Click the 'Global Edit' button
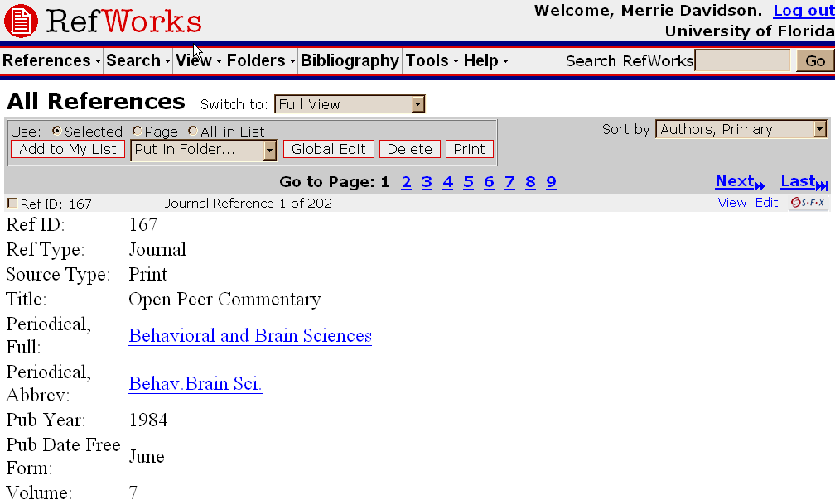 329,149
